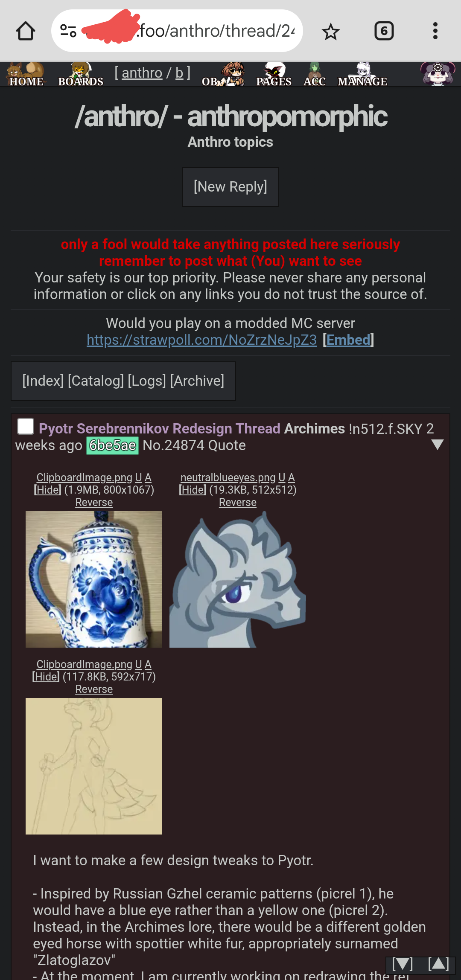
Task: Hide the neutralblueeyes.png attachment
Action: click(193, 490)
